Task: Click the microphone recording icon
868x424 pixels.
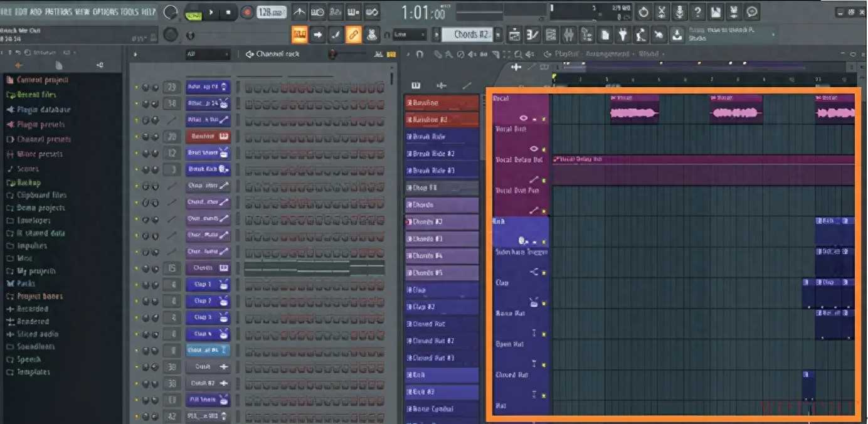Action: click(x=679, y=12)
